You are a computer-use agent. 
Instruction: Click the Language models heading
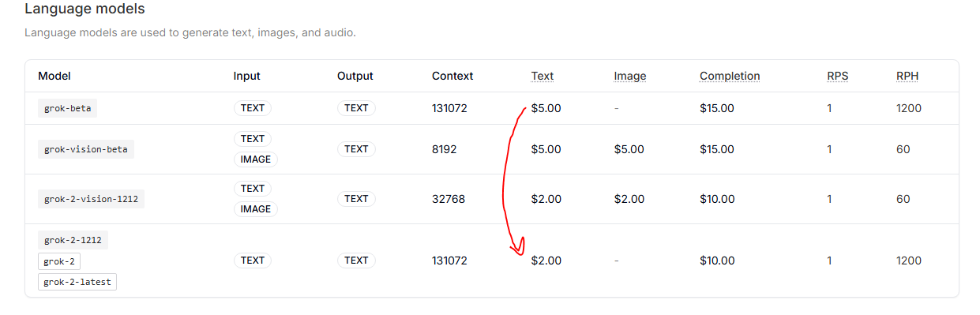[84, 10]
